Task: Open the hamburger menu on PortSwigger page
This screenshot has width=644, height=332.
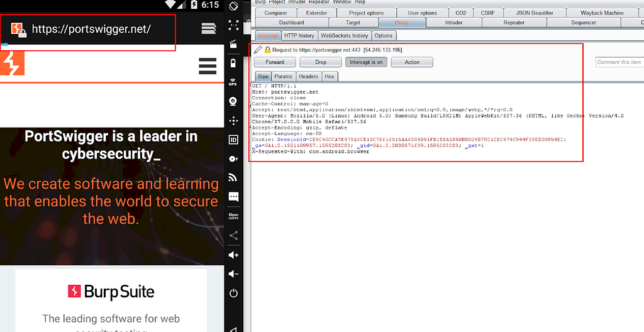Action: pyautogui.click(x=208, y=66)
